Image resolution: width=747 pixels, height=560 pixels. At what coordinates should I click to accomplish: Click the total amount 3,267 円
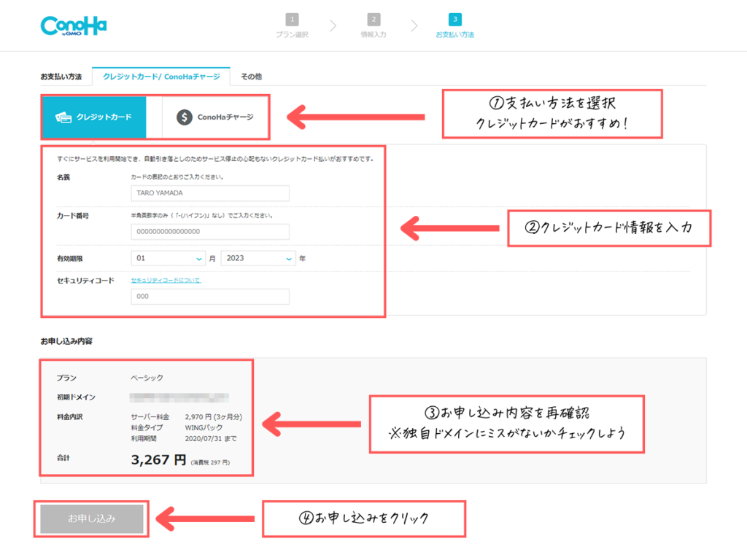(x=158, y=460)
